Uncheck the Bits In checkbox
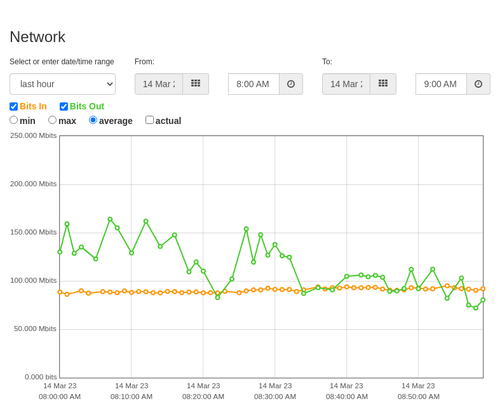 pos(14,106)
